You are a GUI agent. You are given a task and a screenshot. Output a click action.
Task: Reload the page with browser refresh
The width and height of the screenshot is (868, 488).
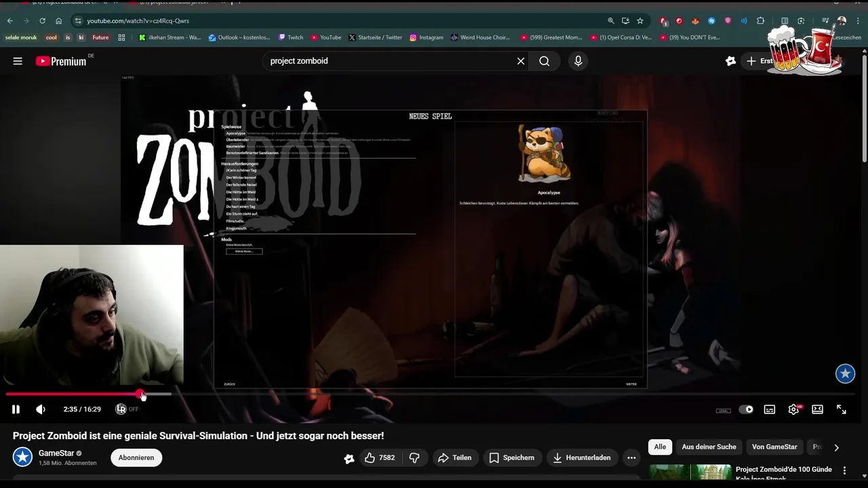(x=42, y=21)
